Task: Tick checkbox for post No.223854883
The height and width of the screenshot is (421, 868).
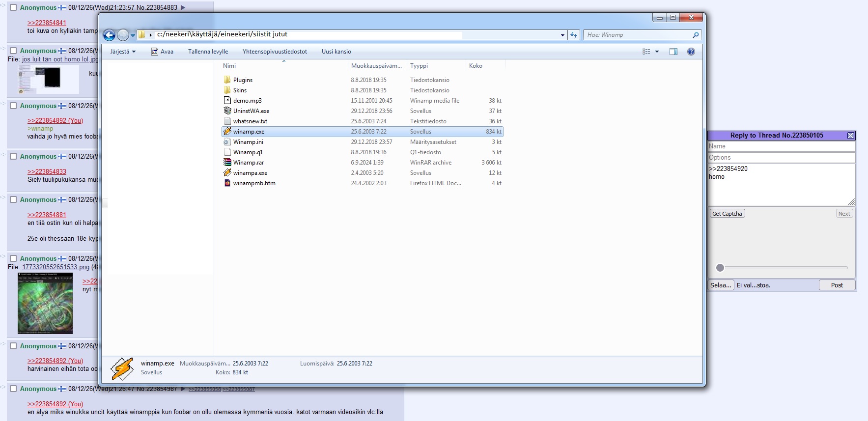Action: [x=13, y=7]
